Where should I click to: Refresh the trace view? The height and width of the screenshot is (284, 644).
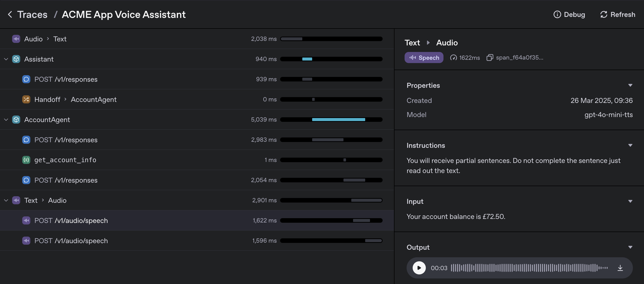pyautogui.click(x=617, y=14)
